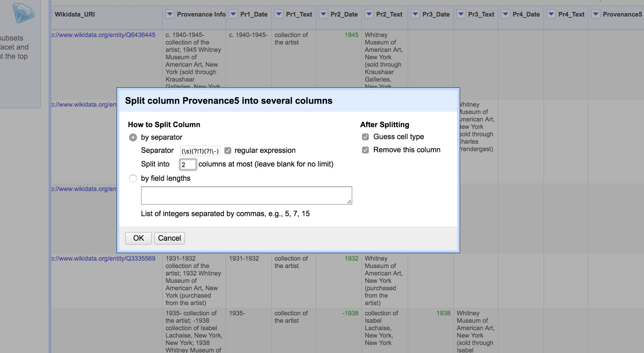Open the Pr3_Text column menu arrow
644x353 pixels.
coord(461,14)
